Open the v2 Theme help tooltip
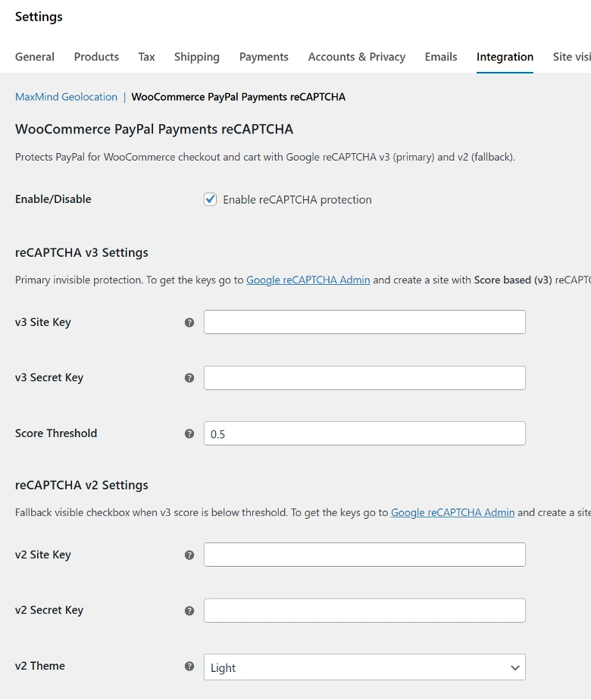 click(x=189, y=666)
